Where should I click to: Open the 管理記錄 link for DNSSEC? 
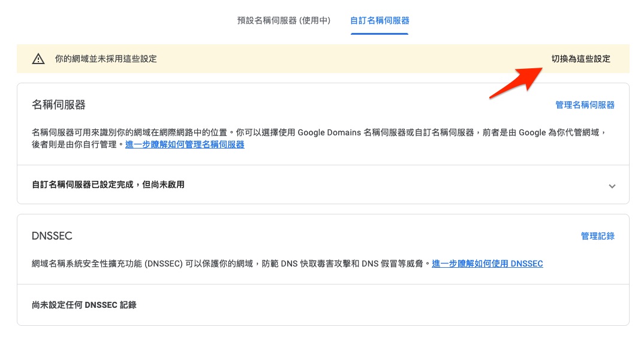(597, 236)
